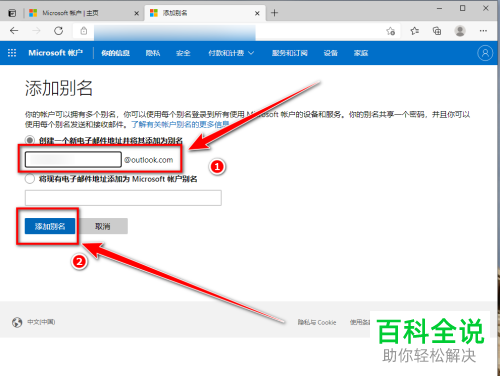Close the Microsoft 帐户 | 主页 tab
The height and width of the screenshot is (376, 500).
coord(136,13)
